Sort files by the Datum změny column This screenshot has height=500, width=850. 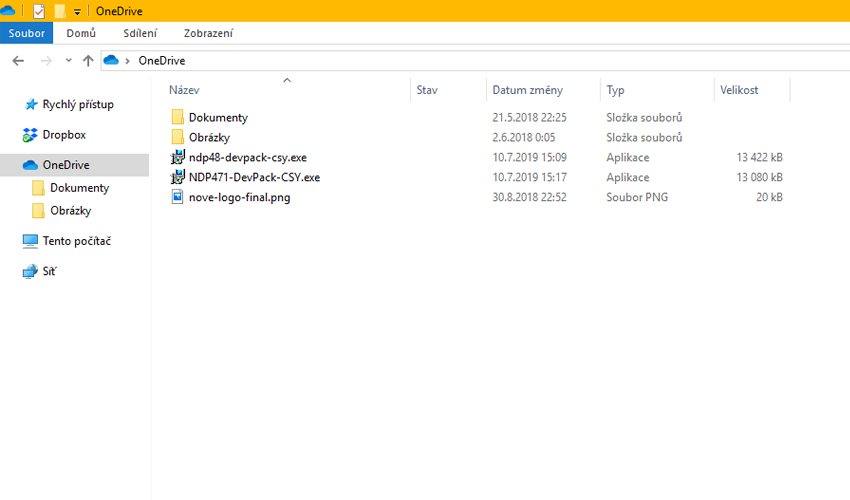[x=527, y=90]
